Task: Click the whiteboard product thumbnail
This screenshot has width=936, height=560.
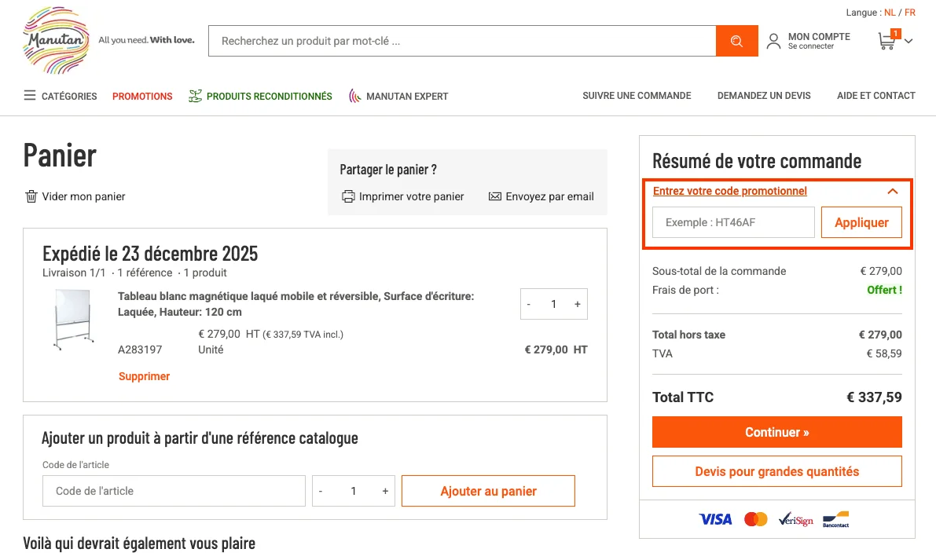Action: 74,318
